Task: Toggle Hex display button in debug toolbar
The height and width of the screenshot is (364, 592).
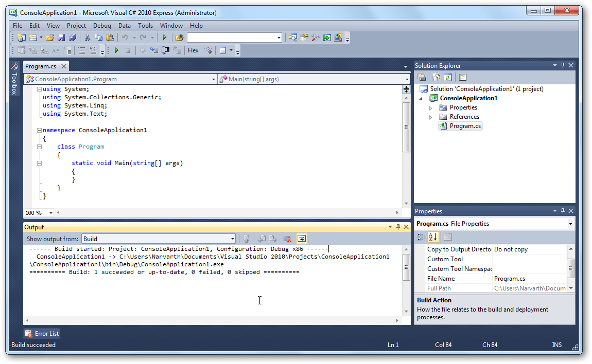Action: [x=193, y=50]
